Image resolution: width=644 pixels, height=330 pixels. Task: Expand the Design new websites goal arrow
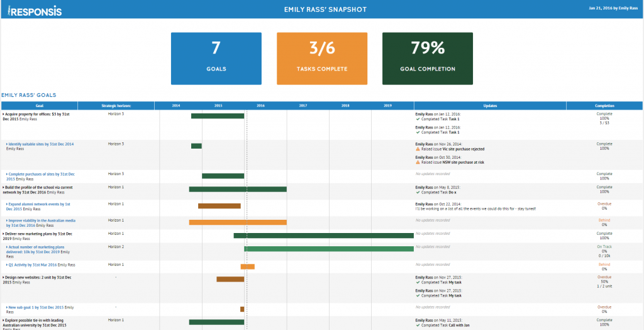[3, 277]
